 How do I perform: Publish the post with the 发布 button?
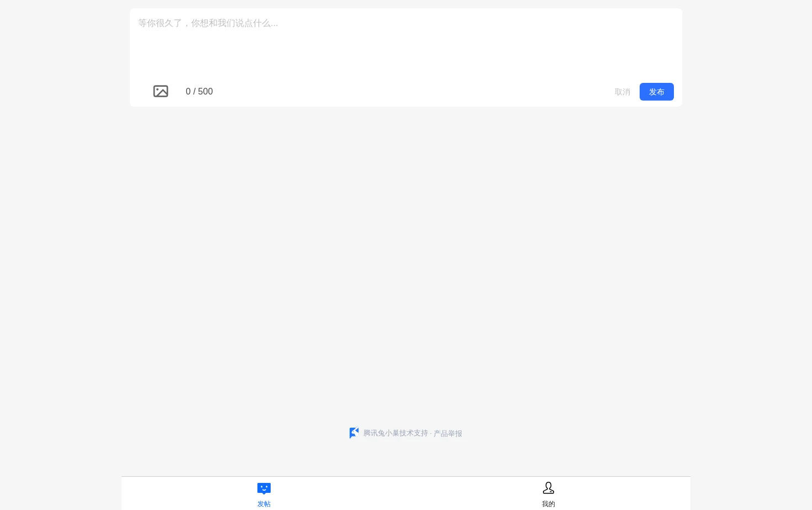coord(657,92)
